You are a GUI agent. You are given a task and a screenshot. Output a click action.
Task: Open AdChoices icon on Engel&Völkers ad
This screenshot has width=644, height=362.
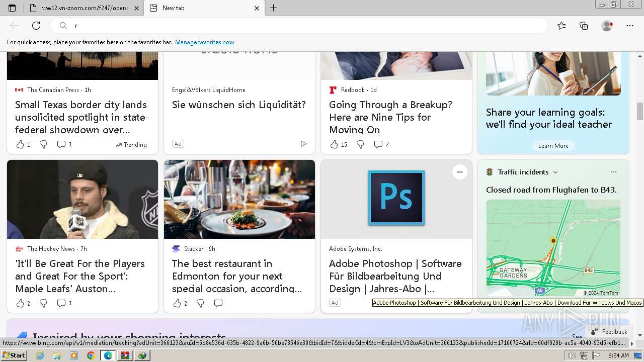303,144
